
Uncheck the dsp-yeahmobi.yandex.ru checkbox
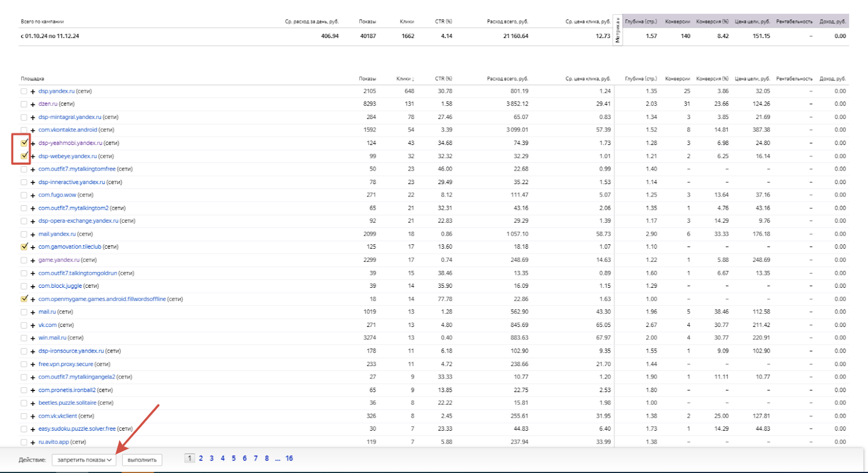[x=24, y=143]
